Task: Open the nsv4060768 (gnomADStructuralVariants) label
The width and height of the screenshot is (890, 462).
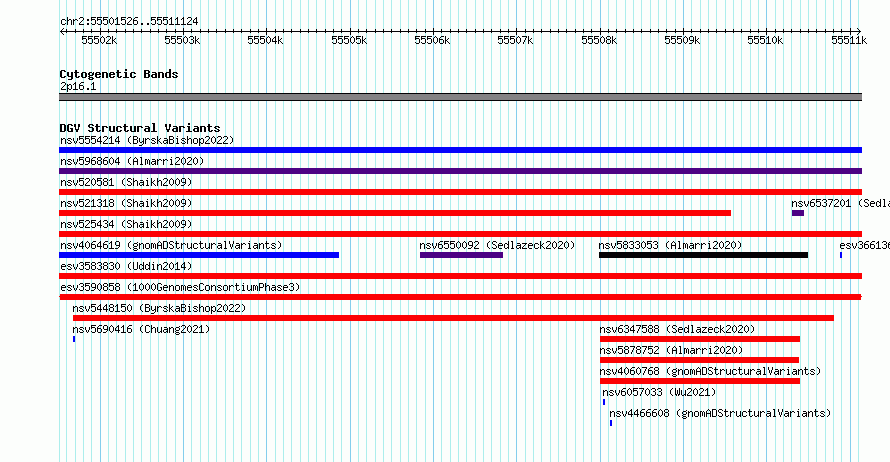Action: (x=710, y=371)
